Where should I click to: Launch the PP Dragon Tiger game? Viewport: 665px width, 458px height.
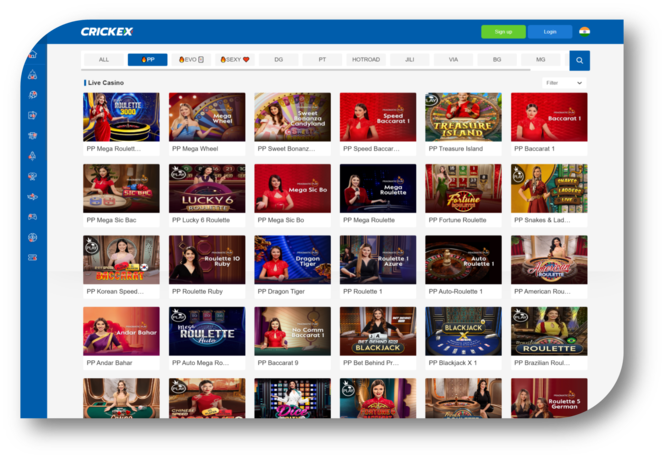[292, 260]
